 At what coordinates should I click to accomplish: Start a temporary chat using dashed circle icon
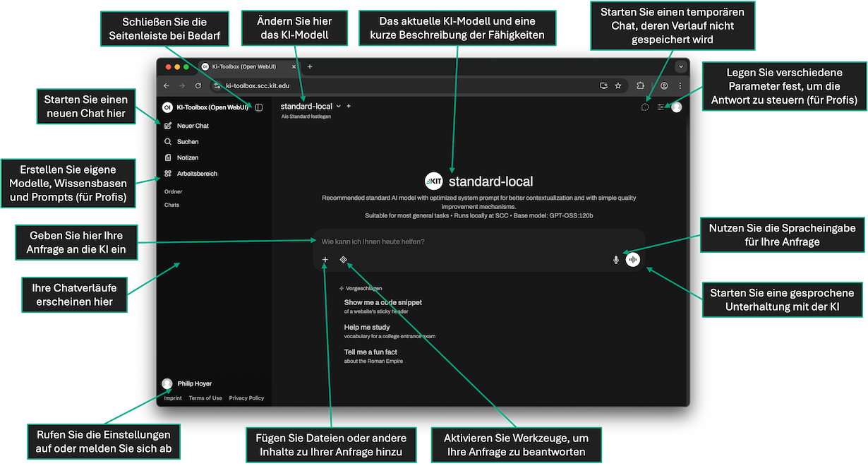644,107
